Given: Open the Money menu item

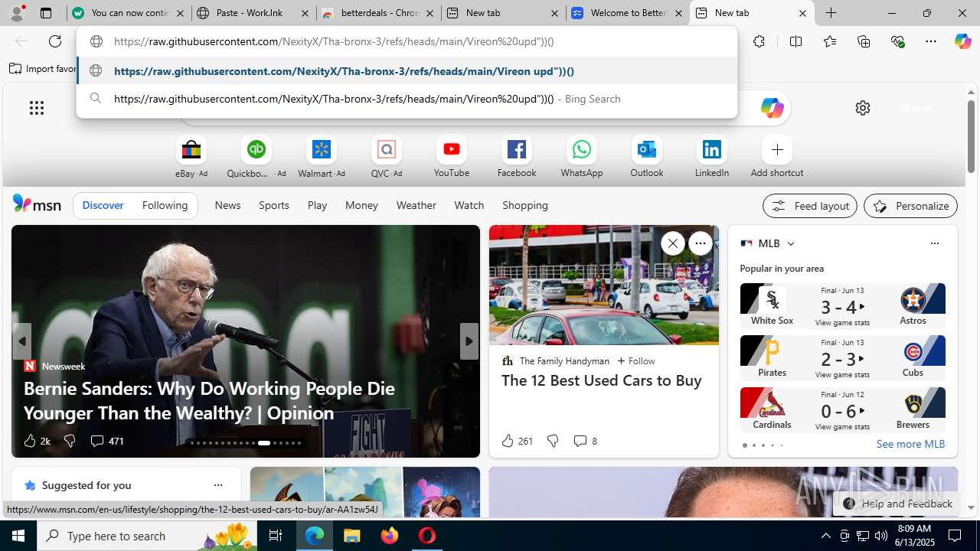Looking at the screenshot, I should (361, 205).
